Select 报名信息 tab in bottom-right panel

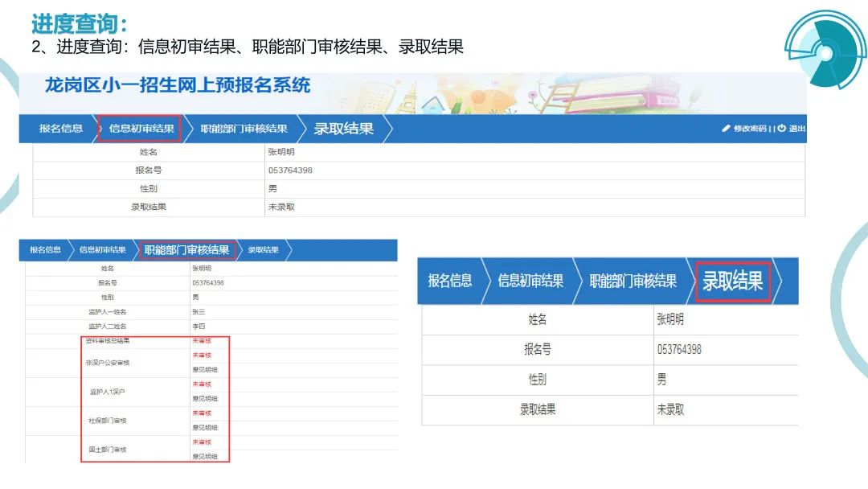(x=449, y=281)
